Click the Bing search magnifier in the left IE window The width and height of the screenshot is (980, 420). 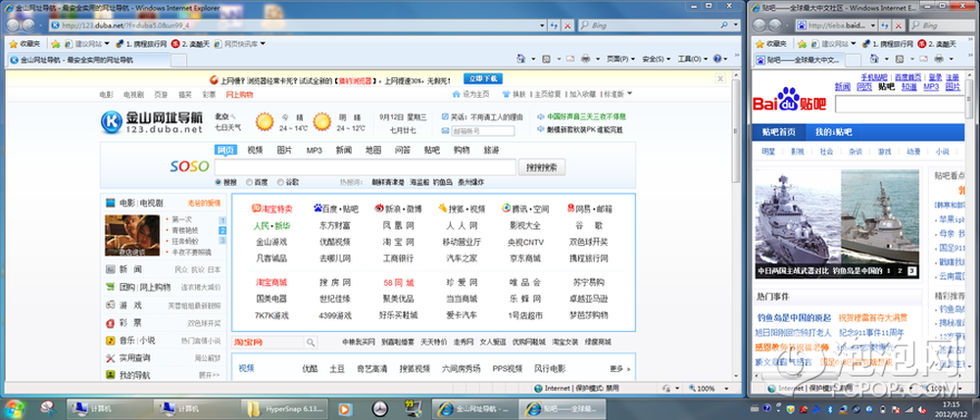pyautogui.click(x=725, y=25)
